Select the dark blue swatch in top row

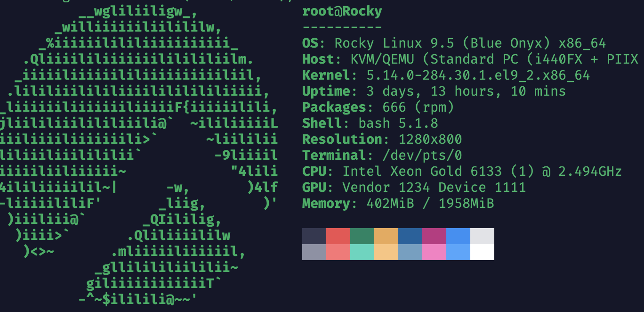tap(410, 236)
